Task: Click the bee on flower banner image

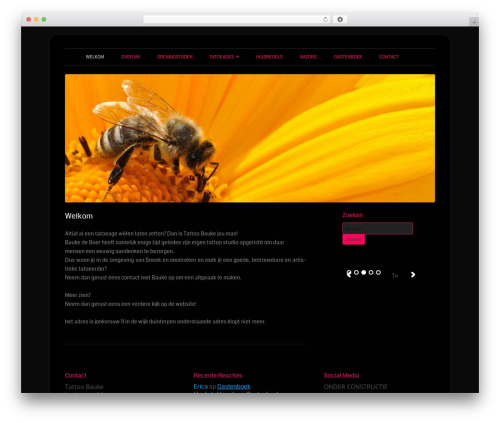Action: (250, 138)
